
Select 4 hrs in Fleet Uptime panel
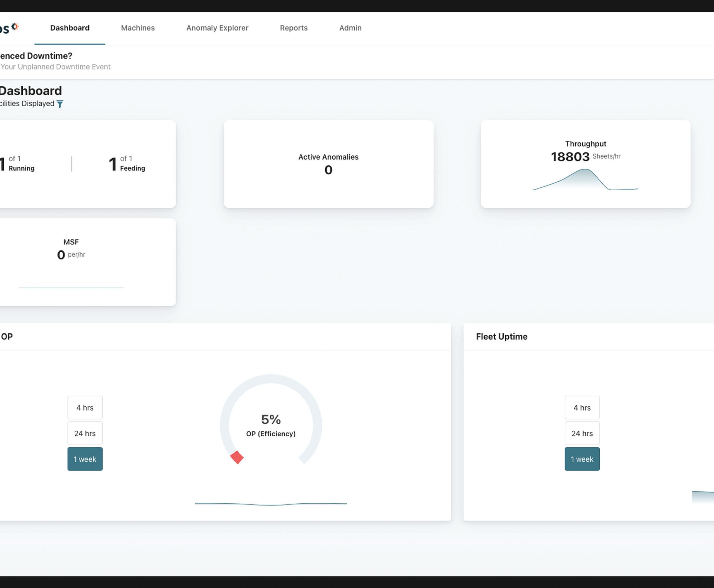582,407
